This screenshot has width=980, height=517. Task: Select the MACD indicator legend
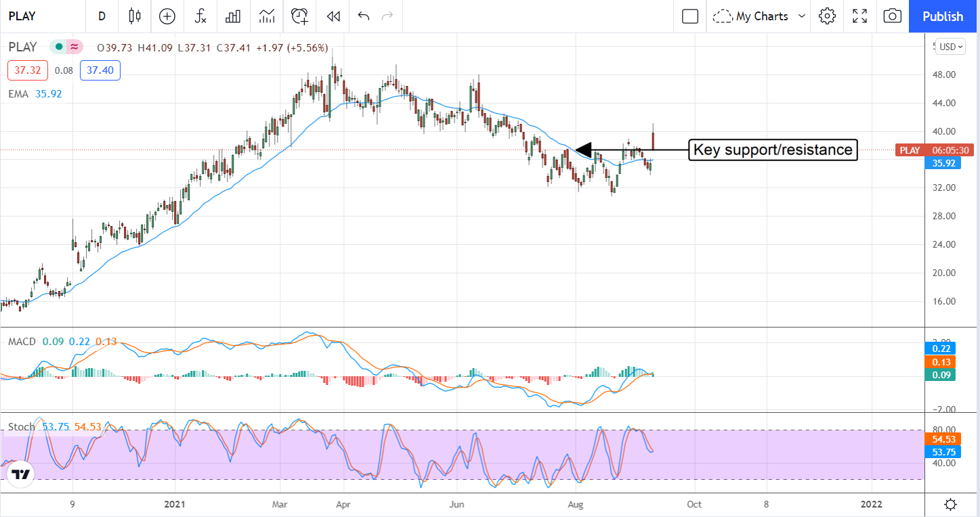[x=22, y=342]
